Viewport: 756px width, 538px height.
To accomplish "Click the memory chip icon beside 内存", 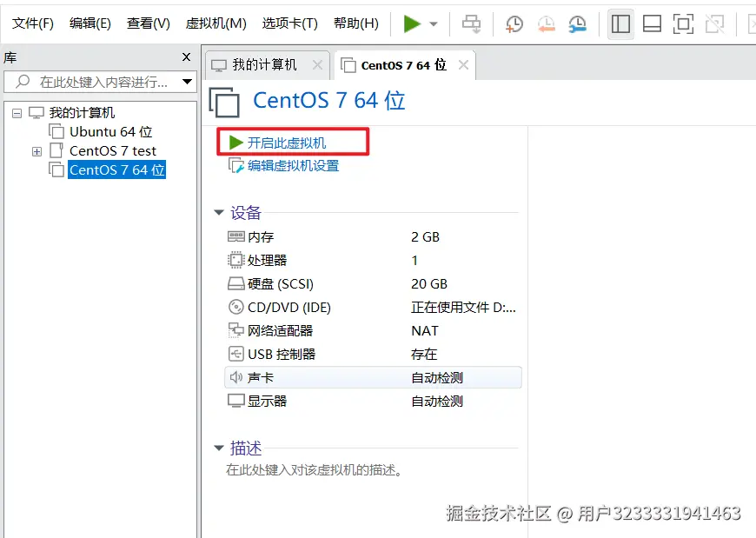I will [235, 236].
